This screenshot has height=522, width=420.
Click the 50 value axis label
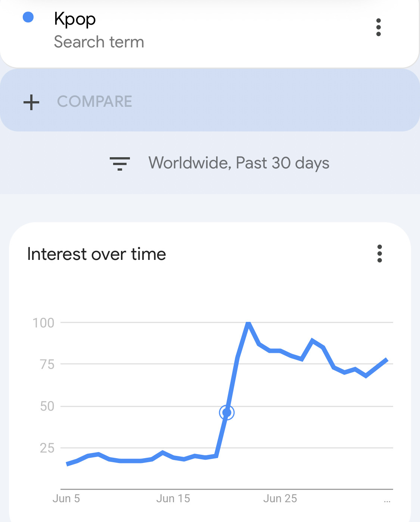pyautogui.click(x=47, y=406)
